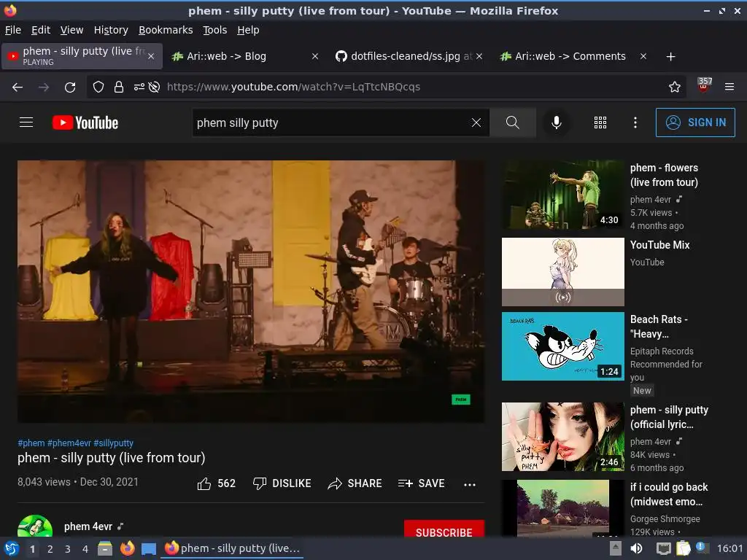Open the #phem hashtag link
747x560 pixels.
pyautogui.click(x=31, y=443)
